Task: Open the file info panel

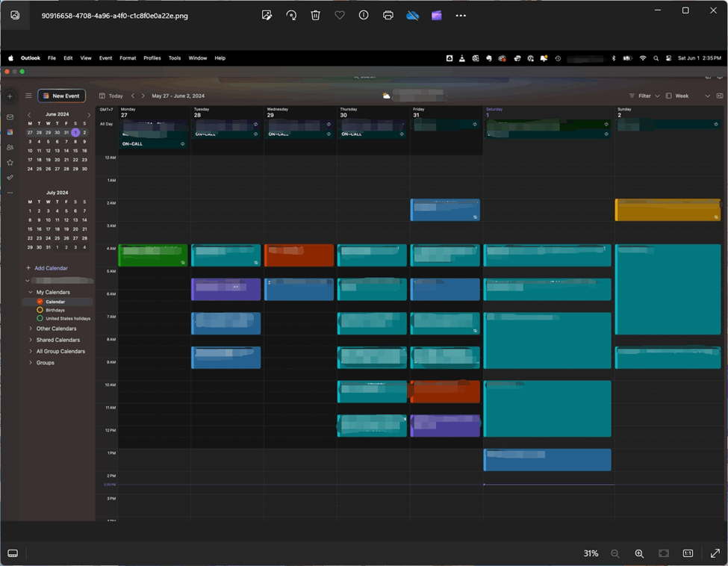Action: point(364,16)
